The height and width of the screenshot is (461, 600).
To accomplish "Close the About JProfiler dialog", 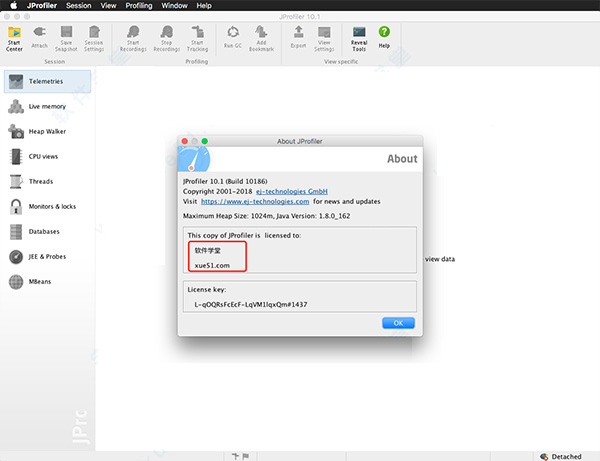I will click(x=184, y=141).
